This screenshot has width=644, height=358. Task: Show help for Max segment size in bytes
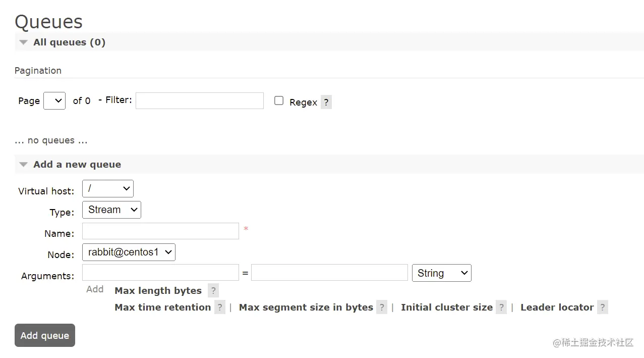(382, 307)
